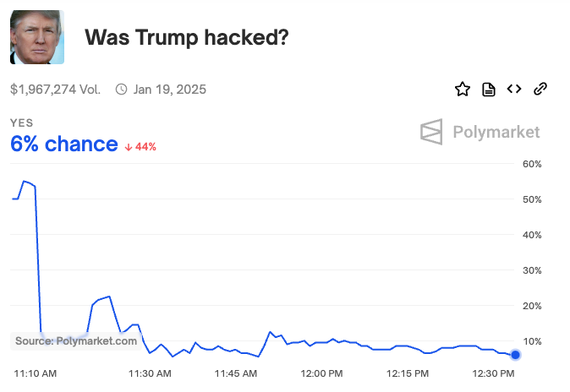This screenshot has width=570, height=392.
Task: Follow the Source: Polymarket.com label
Action: click(76, 341)
